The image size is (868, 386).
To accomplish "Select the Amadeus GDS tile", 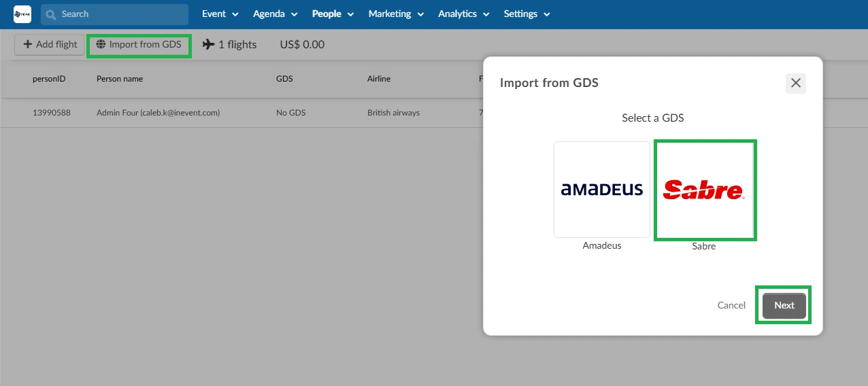I will [x=602, y=190].
